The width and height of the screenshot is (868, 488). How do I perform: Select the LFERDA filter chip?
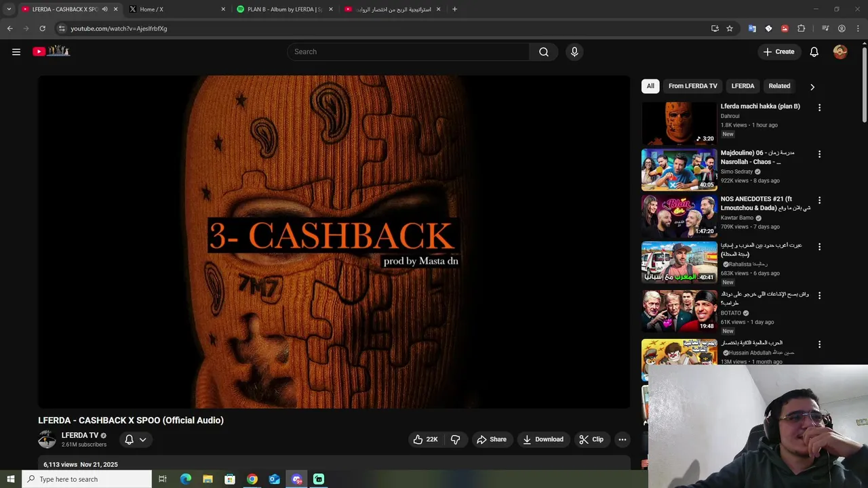tap(743, 86)
